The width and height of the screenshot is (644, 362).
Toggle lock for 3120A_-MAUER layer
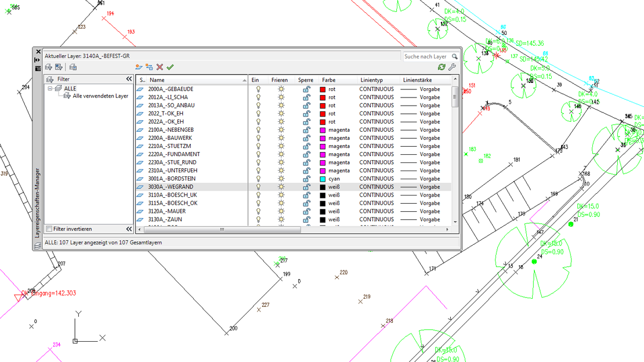[306, 211]
